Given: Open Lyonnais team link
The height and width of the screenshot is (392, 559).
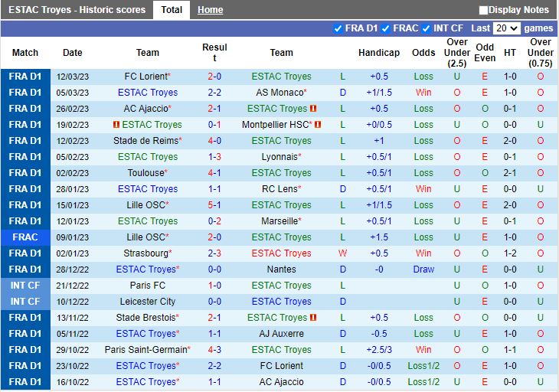Looking at the screenshot, I should coord(279,156).
